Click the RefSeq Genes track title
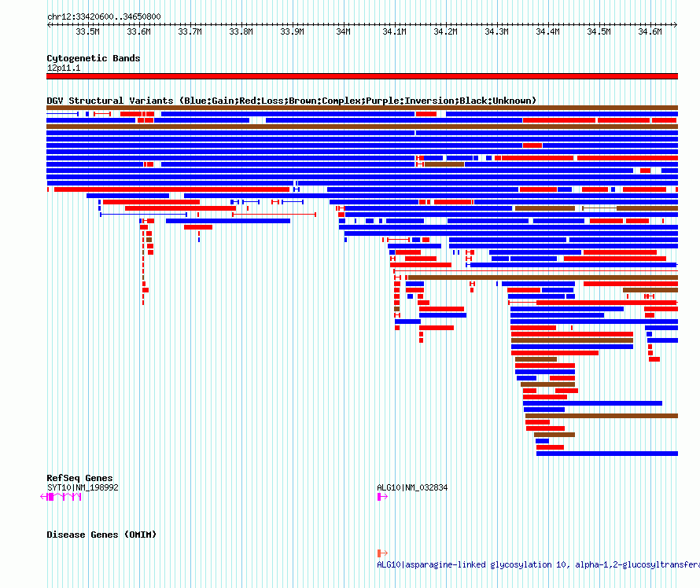Screen dimensions: 700x588 coord(79,478)
